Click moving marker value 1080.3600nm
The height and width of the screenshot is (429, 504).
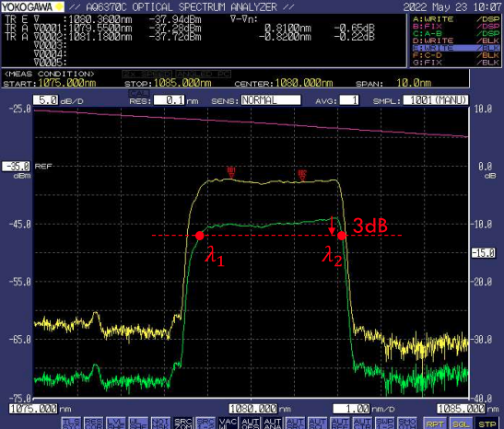point(100,19)
